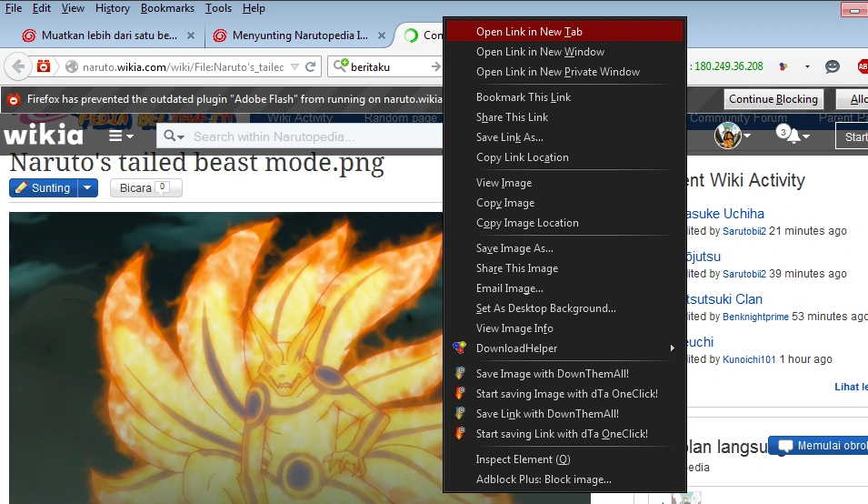
Task: Open user Sarutobii2 link, 21 minutes ago
Action: pos(744,231)
